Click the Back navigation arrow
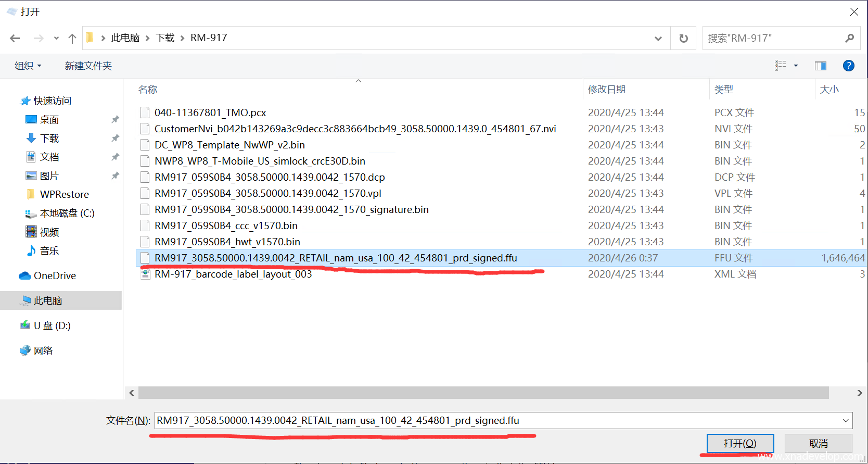The height and width of the screenshot is (464, 868). (x=15, y=38)
